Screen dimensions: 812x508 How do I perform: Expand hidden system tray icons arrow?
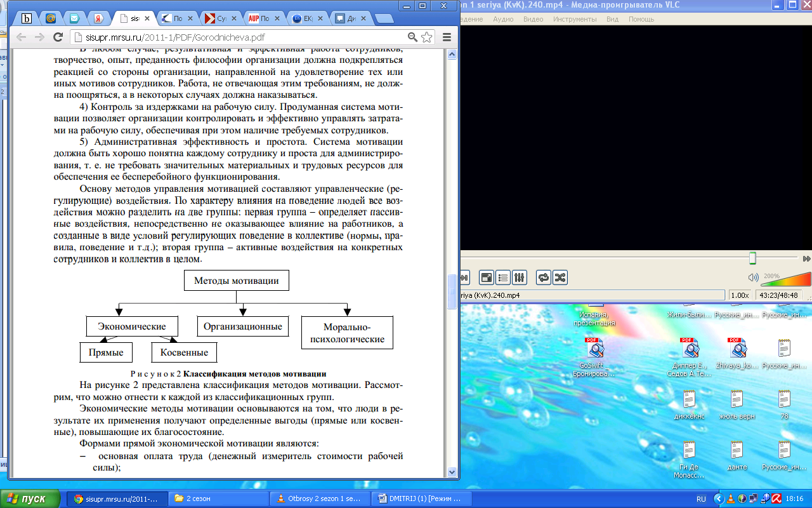(719, 498)
